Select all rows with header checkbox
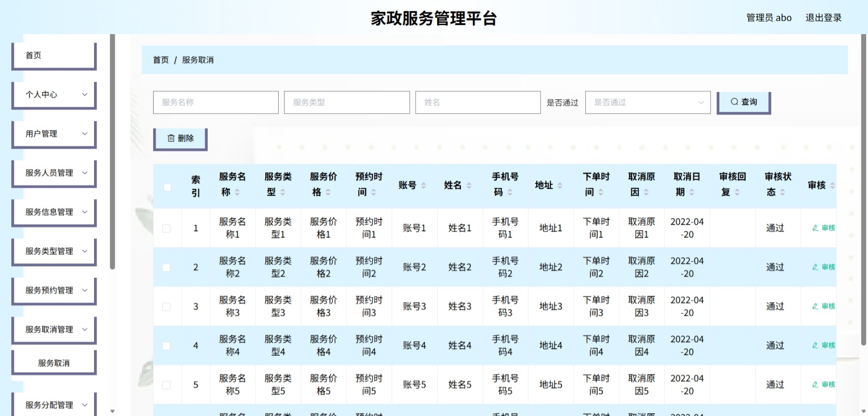Viewport: 868px width, 416px height. 167,187
